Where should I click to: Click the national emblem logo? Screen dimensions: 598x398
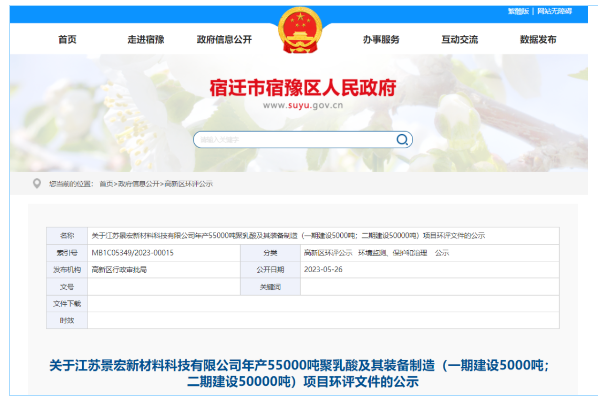pyautogui.click(x=300, y=31)
